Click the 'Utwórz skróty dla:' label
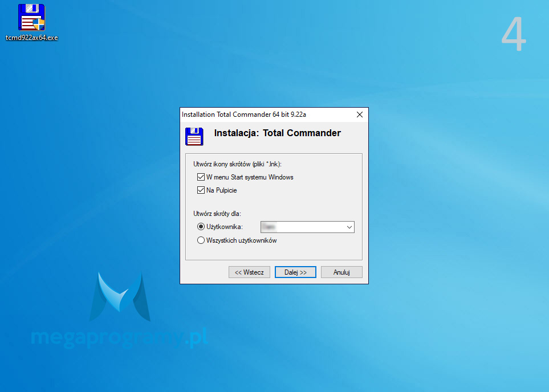 click(x=217, y=214)
